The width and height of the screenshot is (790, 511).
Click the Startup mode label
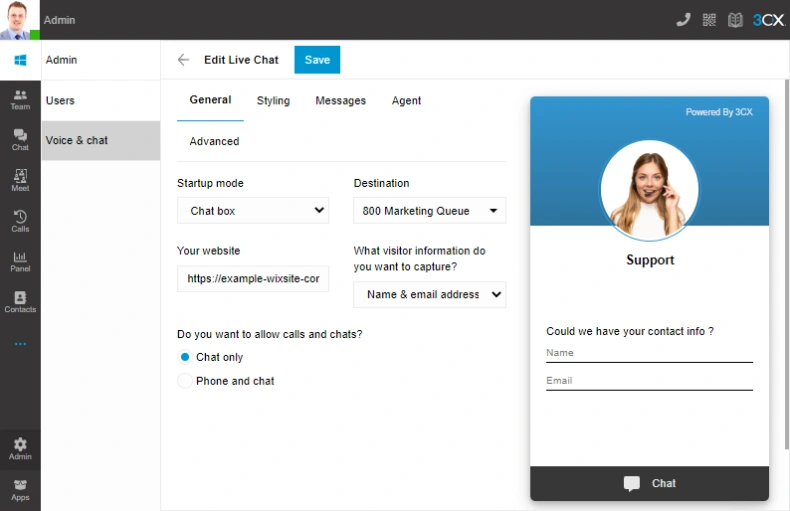point(210,183)
